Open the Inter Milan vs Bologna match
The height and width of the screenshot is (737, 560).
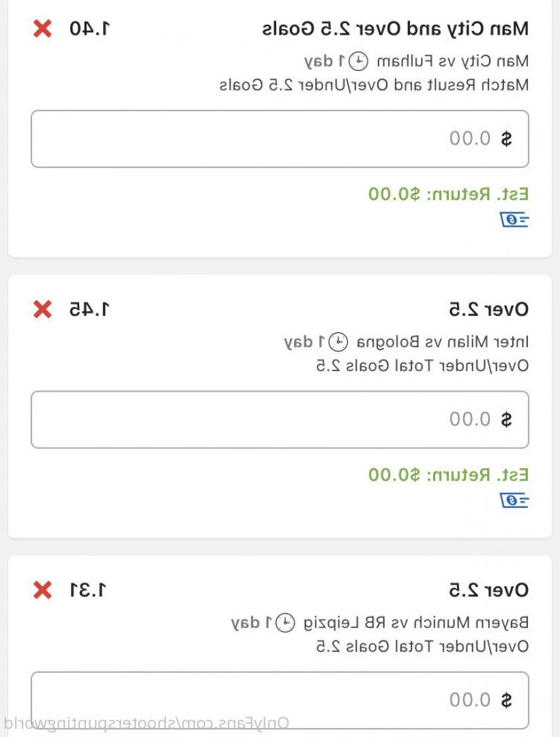coord(443,342)
